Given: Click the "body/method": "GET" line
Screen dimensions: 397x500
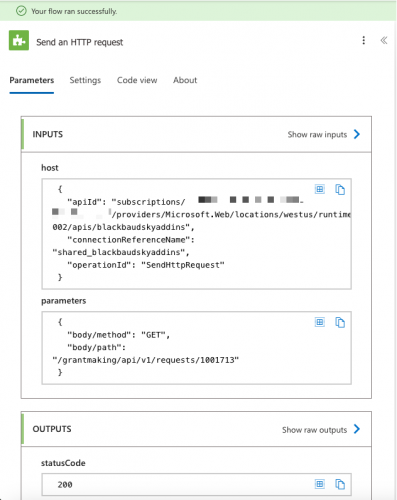Looking at the screenshot, I should [x=119, y=335].
